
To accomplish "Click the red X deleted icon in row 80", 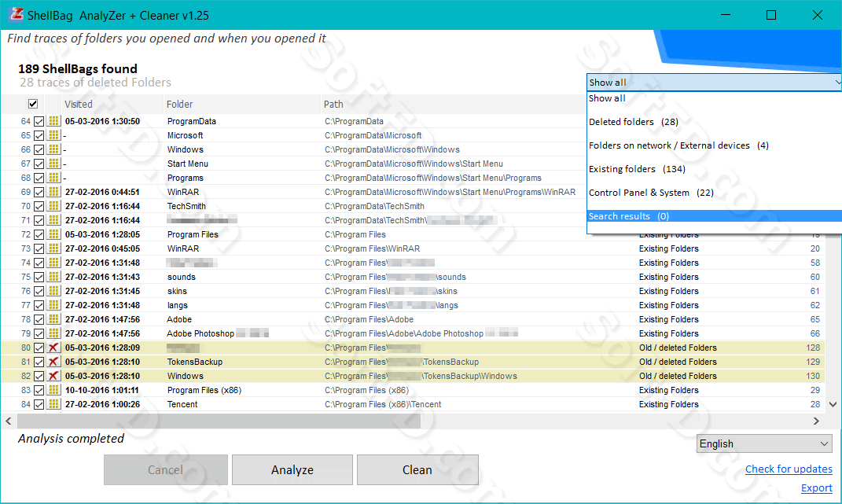I will [x=53, y=348].
